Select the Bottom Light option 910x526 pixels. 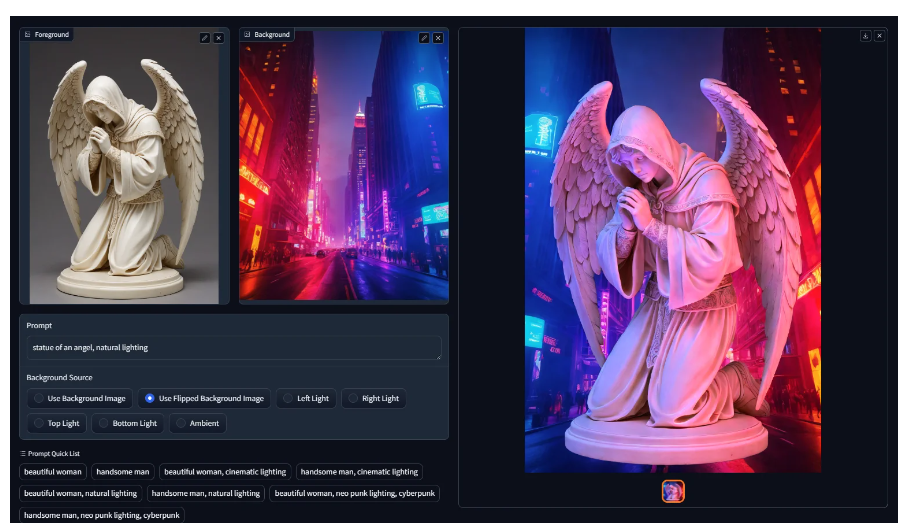click(x=127, y=423)
